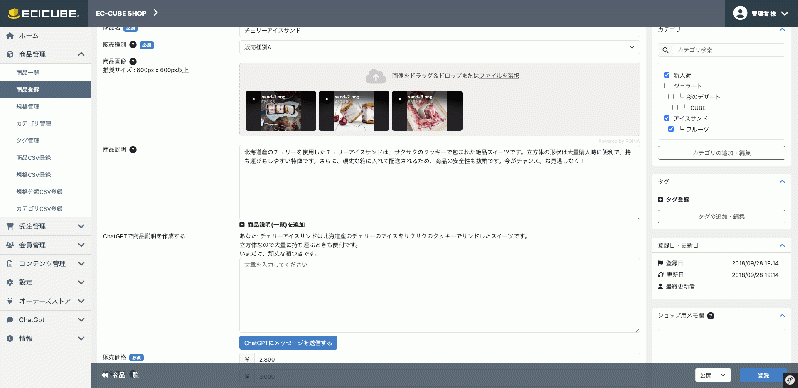Click the settings gear icon in sidebar
Viewport: 798px width, 388px height.
[10, 282]
